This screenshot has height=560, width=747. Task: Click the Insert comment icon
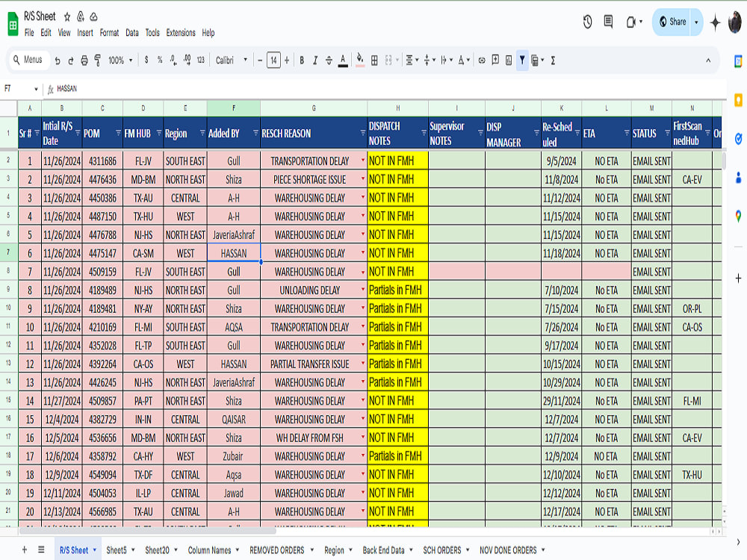(x=495, y=60)
